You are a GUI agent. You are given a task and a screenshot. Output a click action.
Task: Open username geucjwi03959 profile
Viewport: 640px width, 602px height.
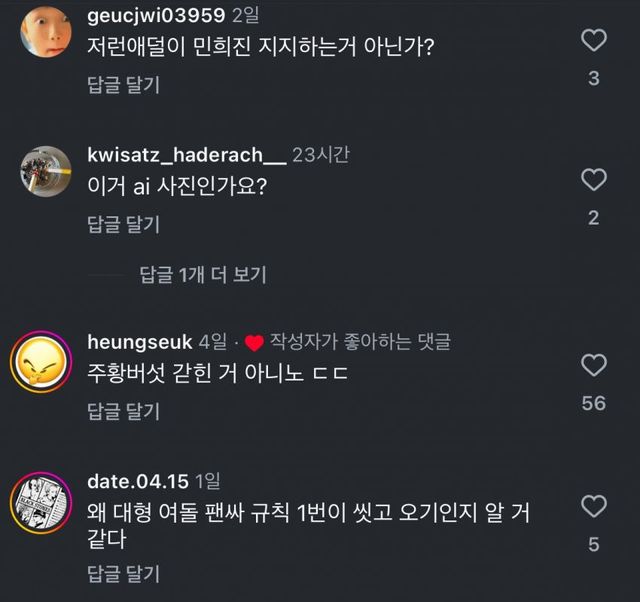coord(156,16)
